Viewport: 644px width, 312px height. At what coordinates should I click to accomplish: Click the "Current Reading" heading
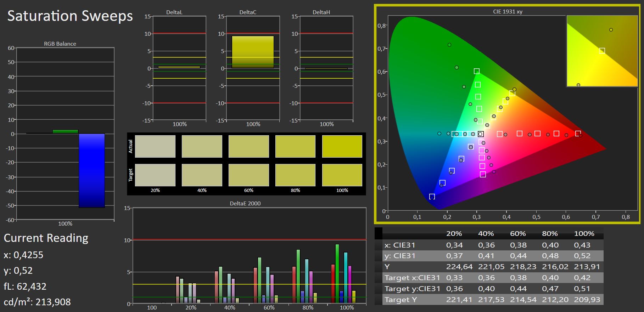point(46,238)
